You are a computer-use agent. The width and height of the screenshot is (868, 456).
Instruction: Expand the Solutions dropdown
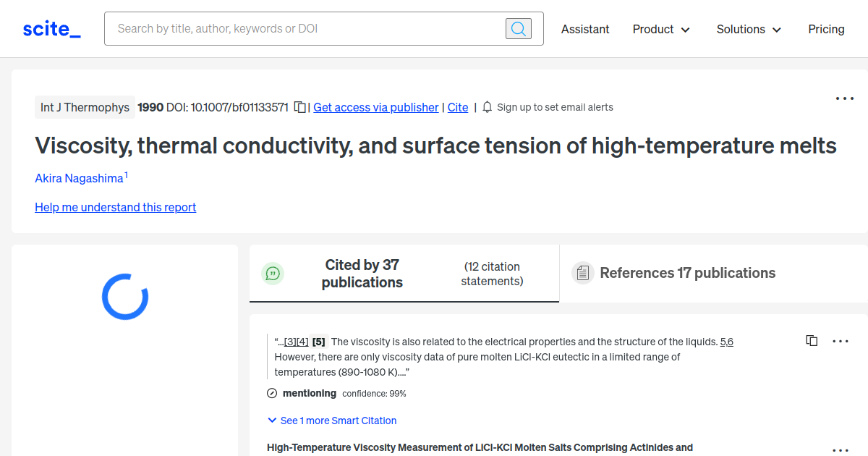tap(749, 29)
